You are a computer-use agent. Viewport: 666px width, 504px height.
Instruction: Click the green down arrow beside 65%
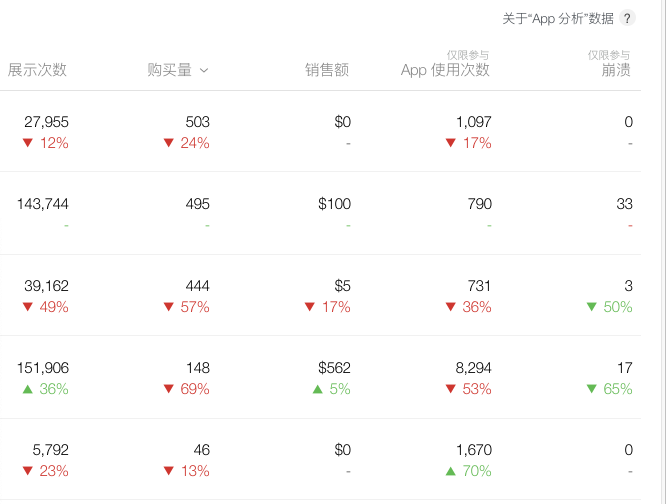coord(591,389)
